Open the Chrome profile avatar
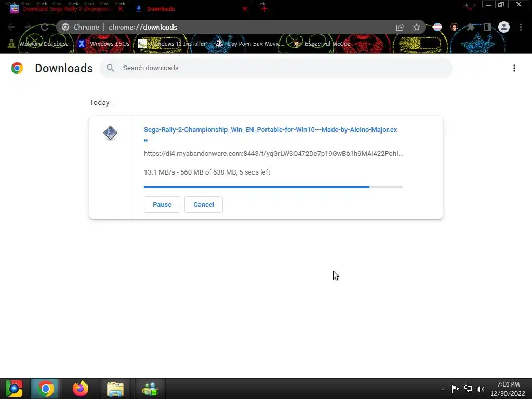 (504, 27)
